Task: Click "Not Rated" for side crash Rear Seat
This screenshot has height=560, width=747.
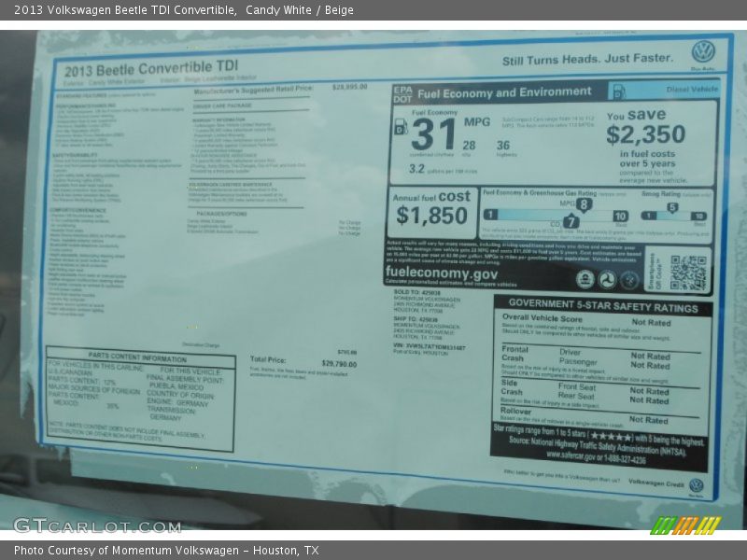Action: click(649, 400)
